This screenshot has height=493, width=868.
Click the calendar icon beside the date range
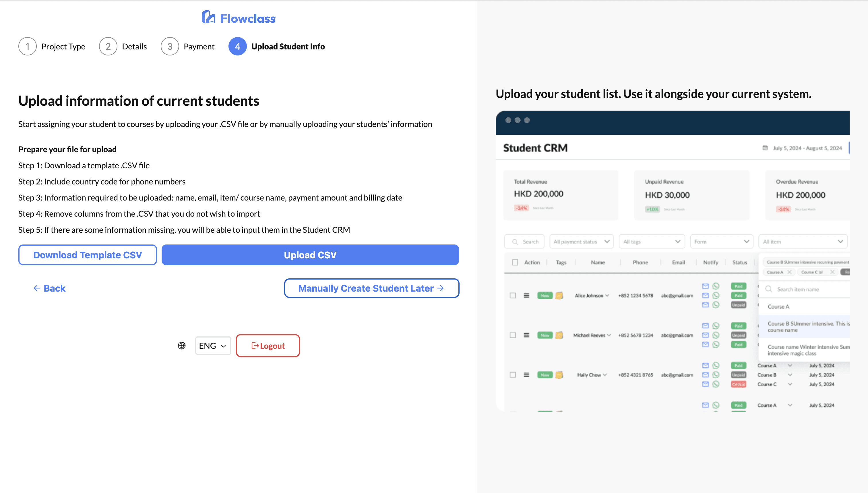pyautogui.click(x=765, y=148)
